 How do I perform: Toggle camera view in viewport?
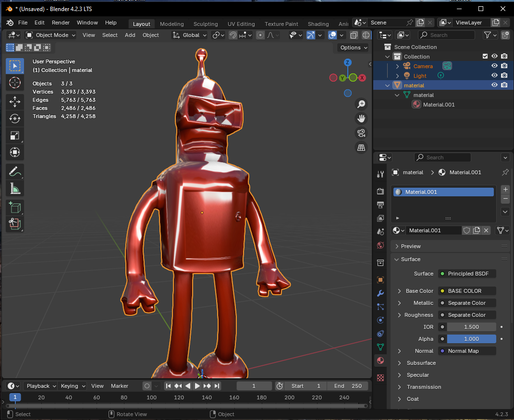[361, 133]
